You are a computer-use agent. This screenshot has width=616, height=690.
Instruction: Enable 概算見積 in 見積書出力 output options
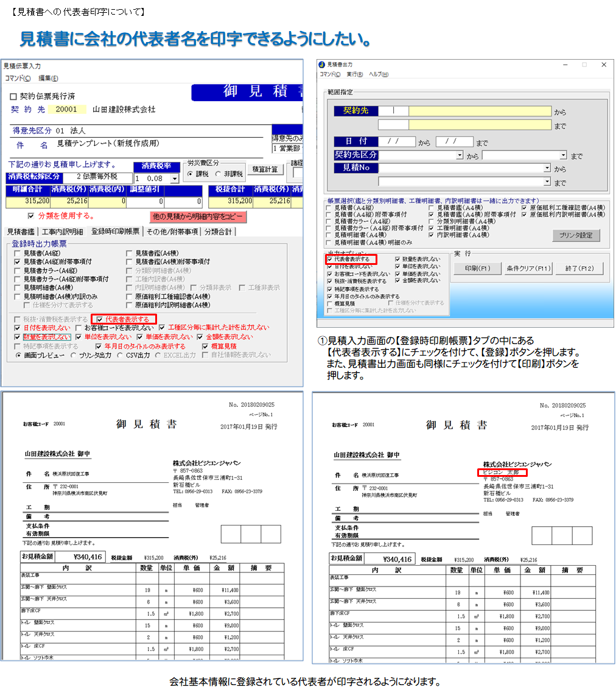coord(329,303)
